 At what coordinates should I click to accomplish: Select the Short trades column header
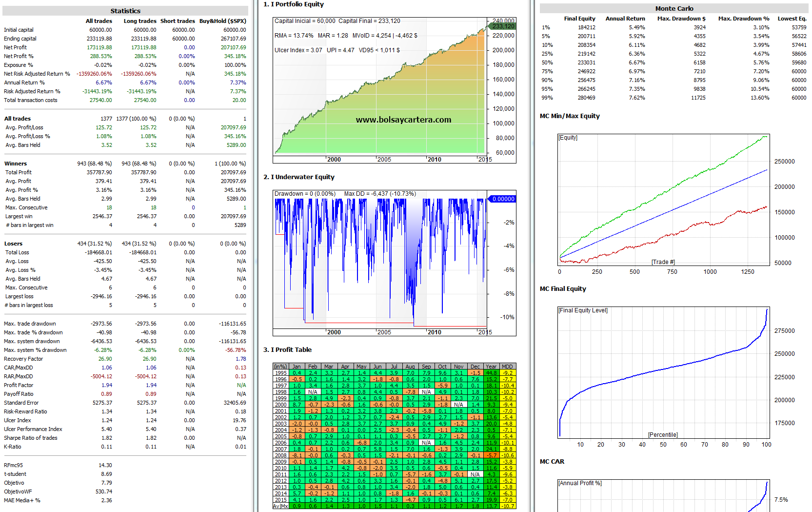point(178,21)
